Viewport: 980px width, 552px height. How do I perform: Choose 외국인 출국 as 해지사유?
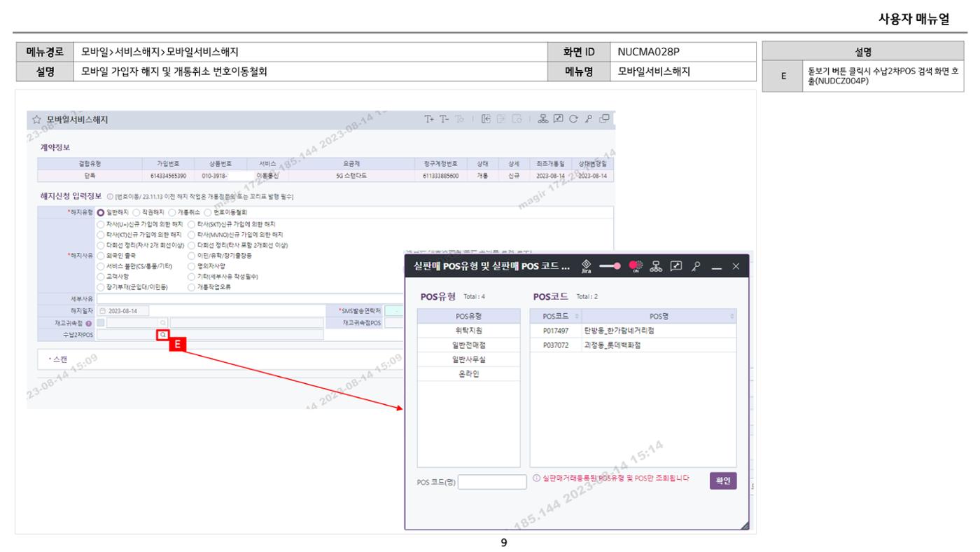(100, 256)
